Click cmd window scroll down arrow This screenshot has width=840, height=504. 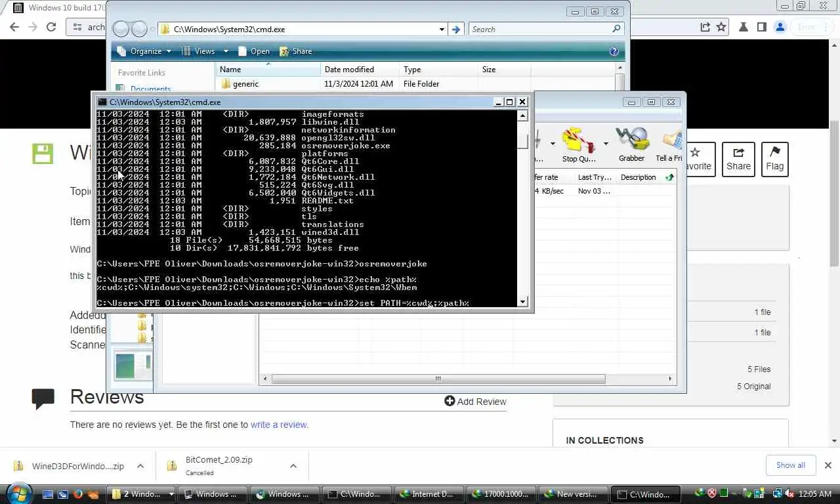pos(522,302)
